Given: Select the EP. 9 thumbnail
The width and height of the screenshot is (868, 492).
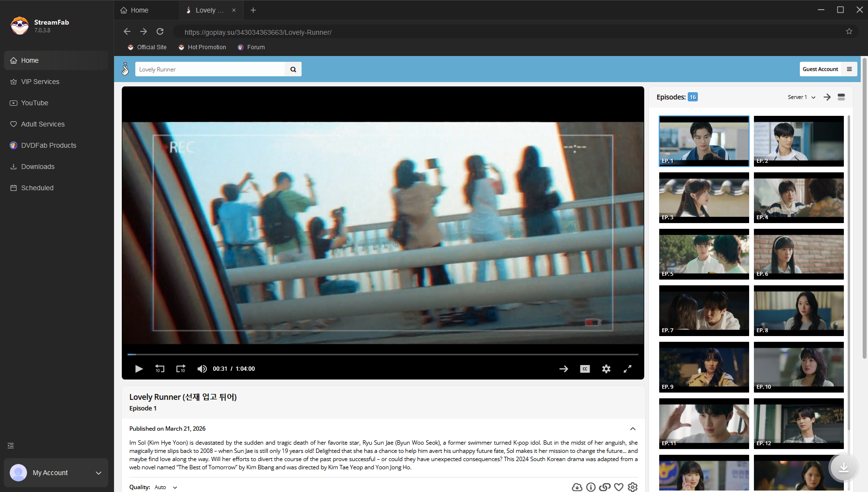Looking at the screenshot, I should 704,367.
